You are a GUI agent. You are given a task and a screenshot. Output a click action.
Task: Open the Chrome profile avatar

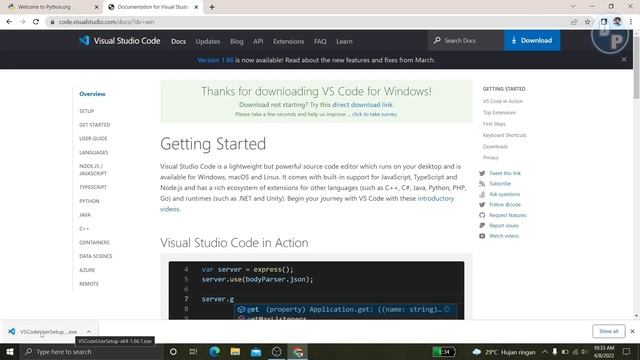[617, 22]
